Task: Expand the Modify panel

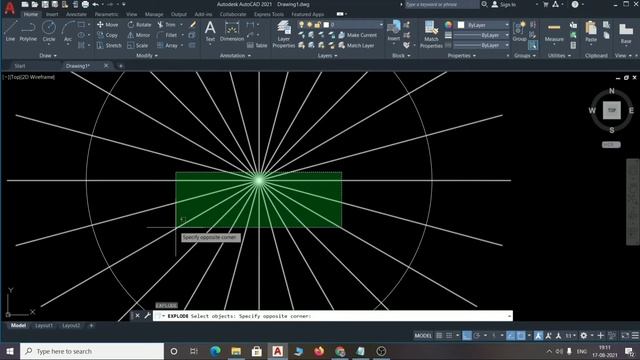Action: coord(147,56)
